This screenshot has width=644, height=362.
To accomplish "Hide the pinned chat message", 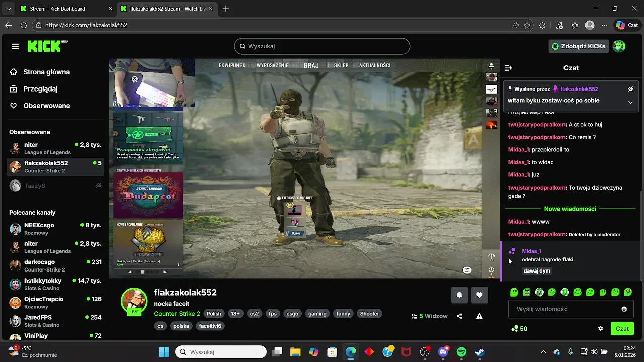I will [630, 89].
